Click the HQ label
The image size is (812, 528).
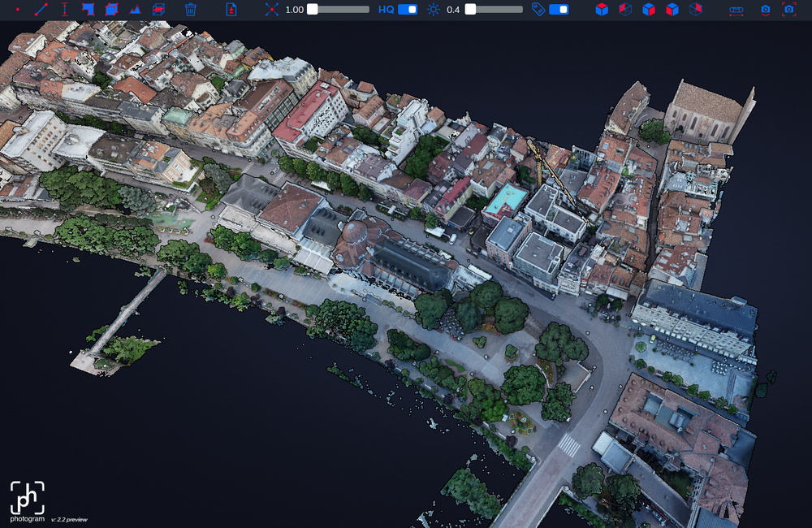pyautogui.click(x=386, y=9)
